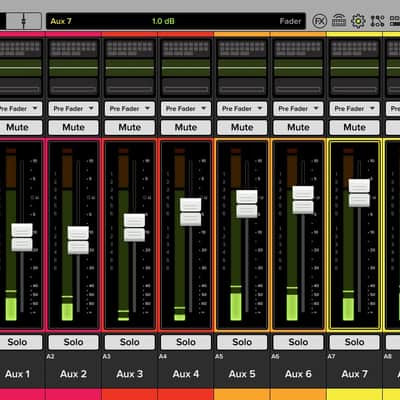Image resolution: width=400 pixels, height=400 pixels.
Task: Grab the Aux 6 fader handle
Action: coord(303,200)
